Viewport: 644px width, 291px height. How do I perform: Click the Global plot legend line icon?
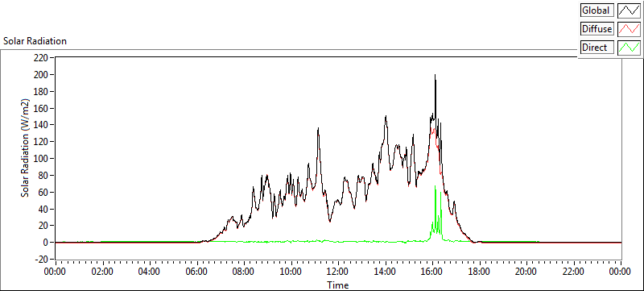629,10
